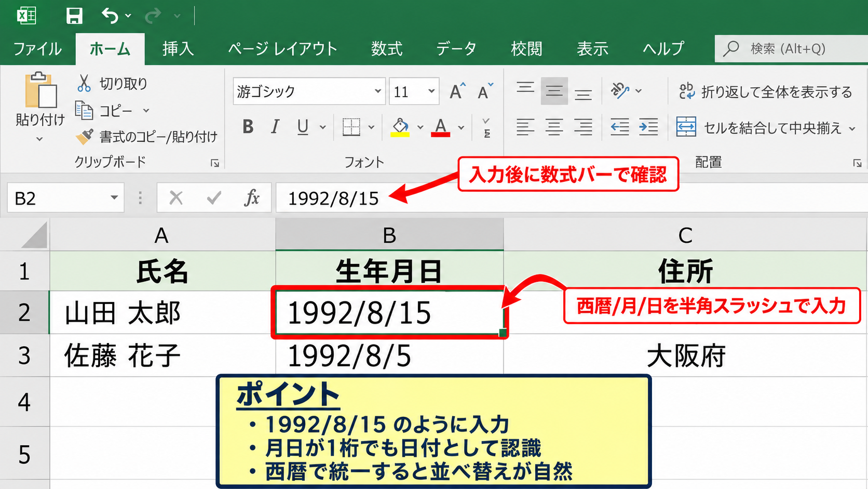
Task: Click the decrease indent icon
Action: coord(619,127)
